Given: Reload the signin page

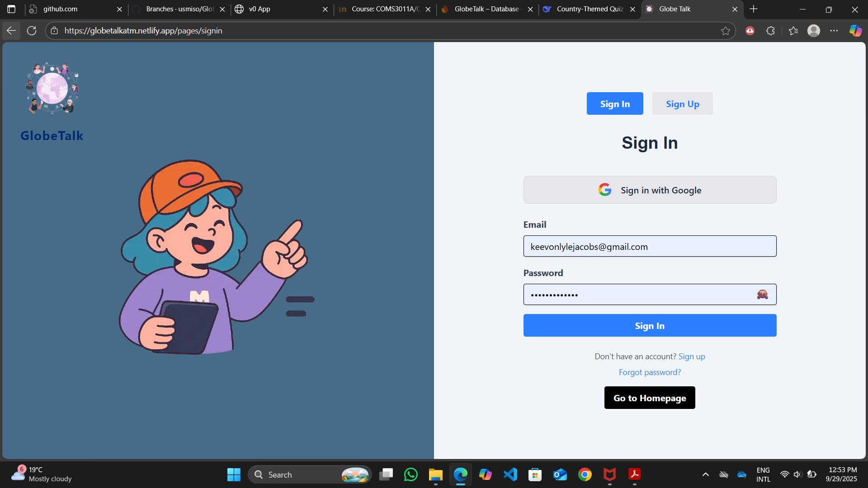Looking at the screenshot, I should click(x=32, y=30).
